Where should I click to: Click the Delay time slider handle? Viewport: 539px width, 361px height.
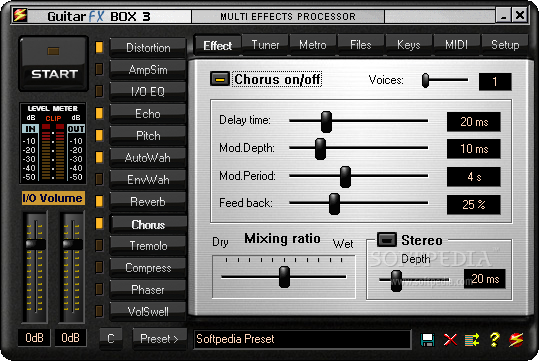(x=326, y=122)
